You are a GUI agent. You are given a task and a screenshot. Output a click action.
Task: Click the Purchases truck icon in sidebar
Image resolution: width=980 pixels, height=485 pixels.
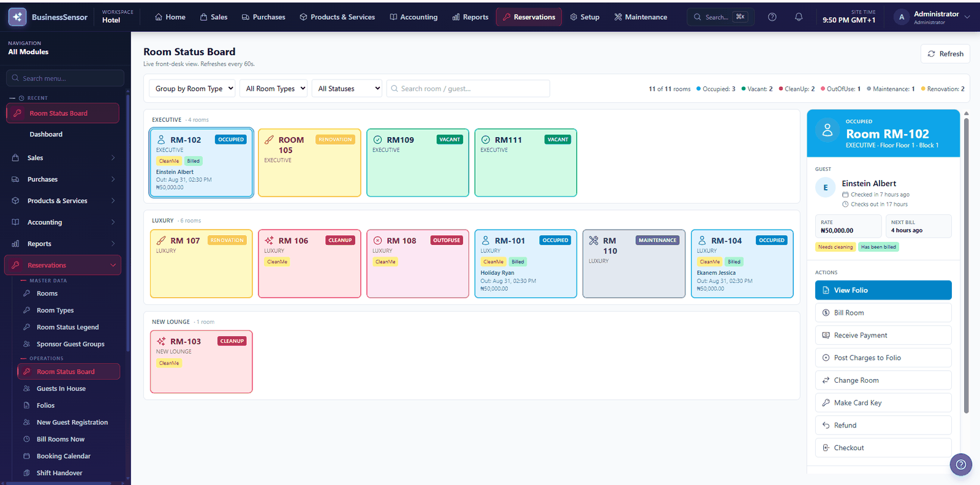click(x=15, y=179)
